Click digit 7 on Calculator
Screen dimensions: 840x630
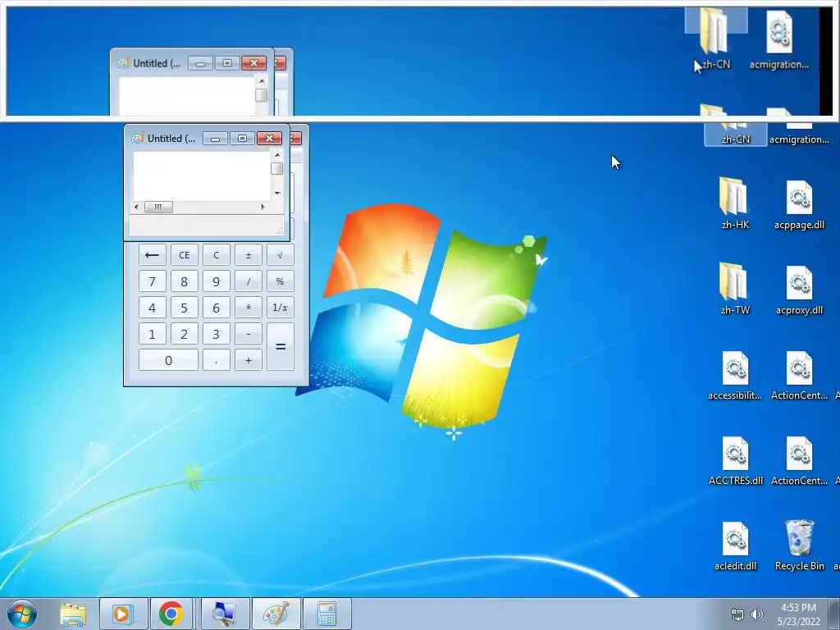[152, 281]
